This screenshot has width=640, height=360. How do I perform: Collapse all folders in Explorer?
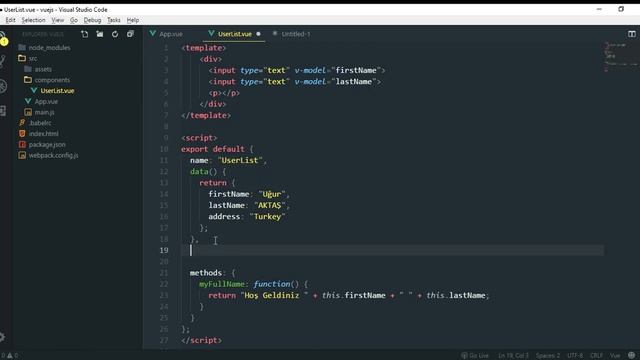click(x=130, y=34)
